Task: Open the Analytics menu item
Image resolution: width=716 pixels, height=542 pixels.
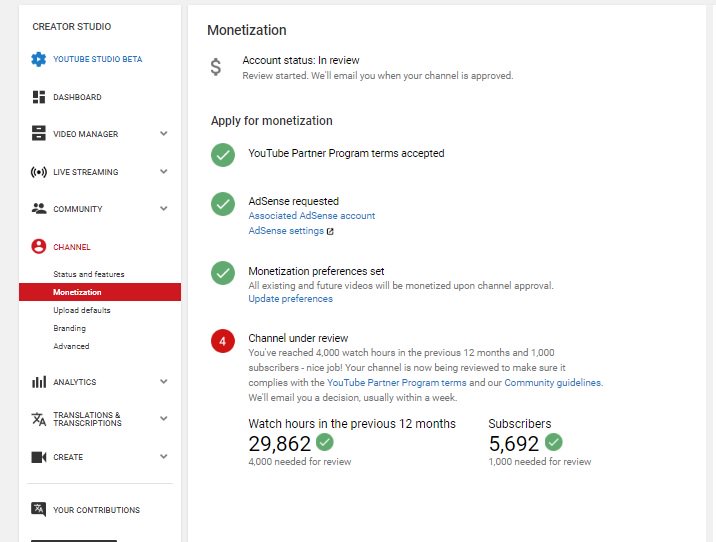Action: click(74, 382)
